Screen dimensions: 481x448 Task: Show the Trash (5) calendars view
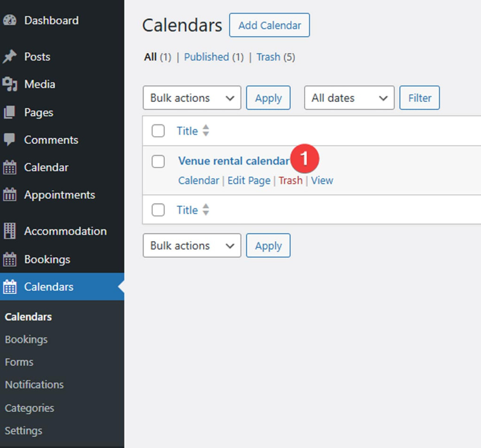(x=268, y=57)
